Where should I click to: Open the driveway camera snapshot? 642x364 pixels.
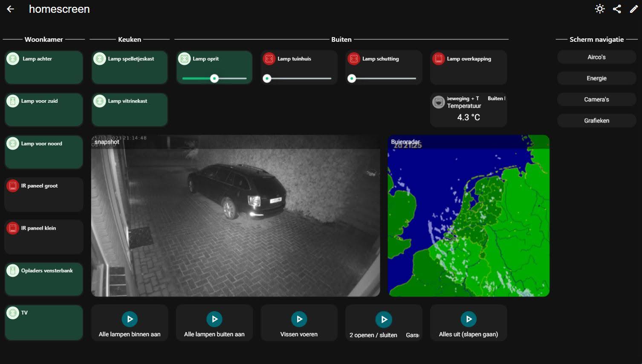tap(236, 216)
